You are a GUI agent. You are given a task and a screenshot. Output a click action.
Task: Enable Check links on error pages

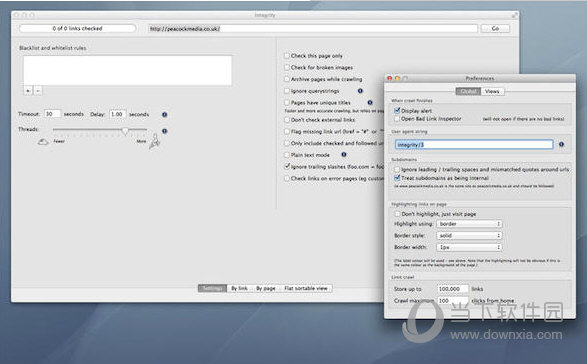(x=287, y=178)
